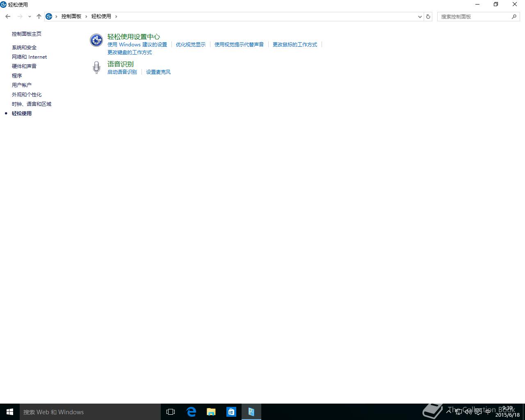Open 网络和 Internet category
Image resolution: width=525 pixels, height=420 pixels.
30,57
